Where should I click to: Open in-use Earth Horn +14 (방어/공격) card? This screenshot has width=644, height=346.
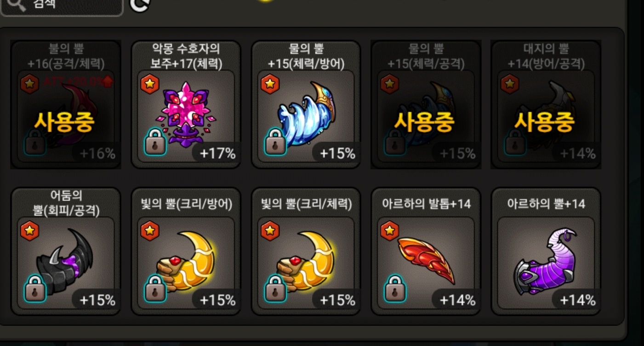point(546,105)
